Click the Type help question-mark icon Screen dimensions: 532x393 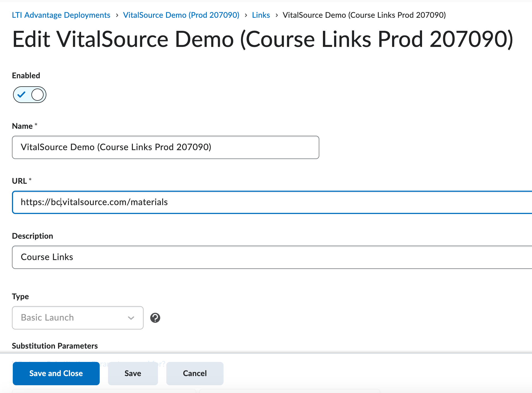(155, 318)
